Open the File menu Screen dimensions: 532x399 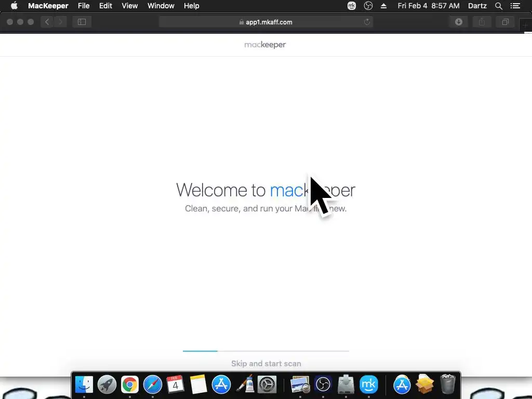(x=84, y=6)
